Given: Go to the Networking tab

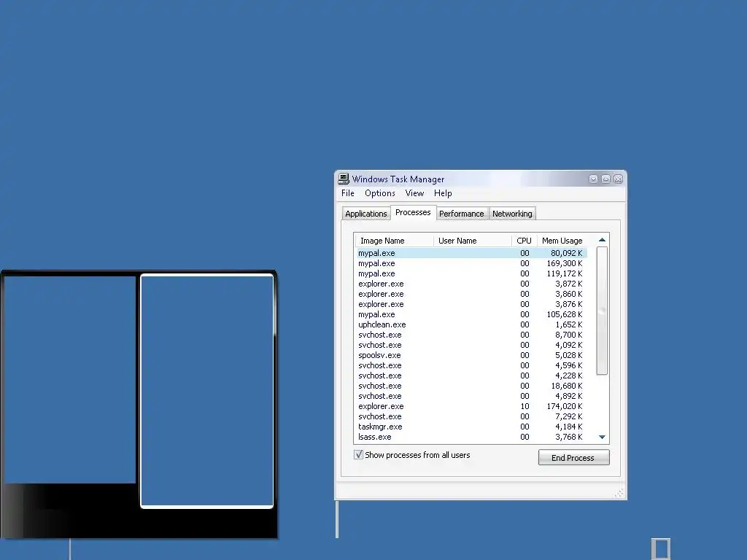Looking at the screenshot, I should point(512,214).
